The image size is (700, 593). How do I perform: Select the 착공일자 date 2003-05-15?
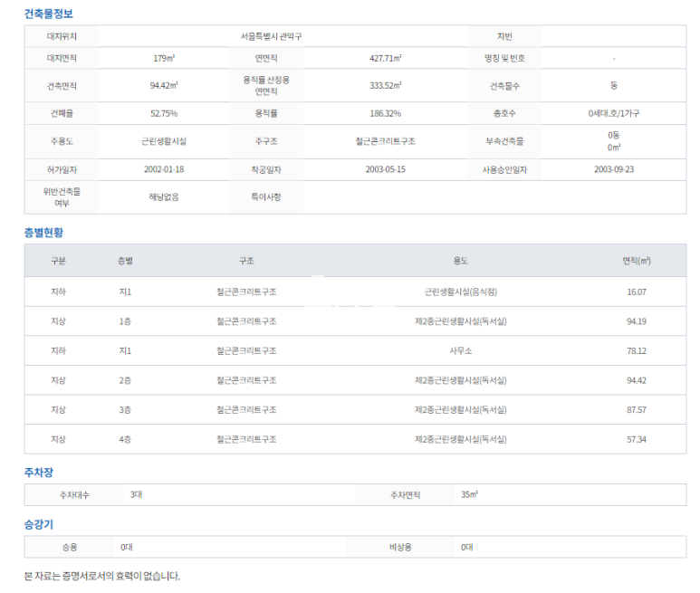385,169
